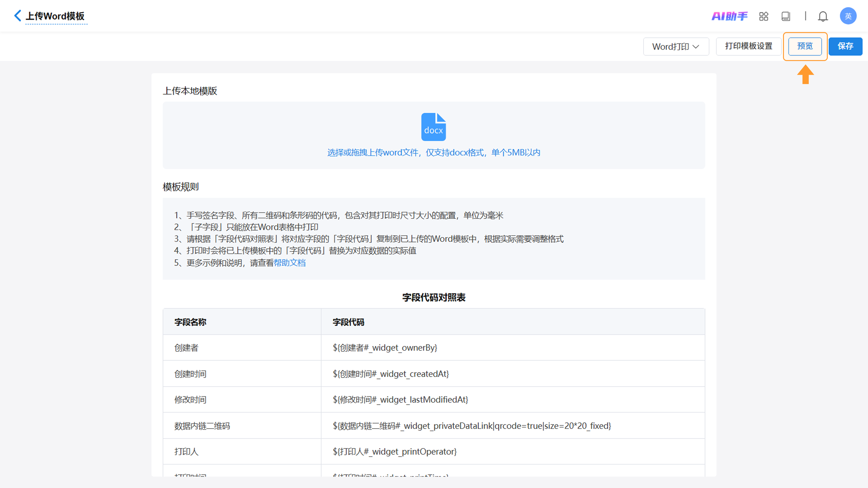This screenshot has width=868, height=488.
Task: Select the 修改时间 field code cell
Action: [400, 400]
